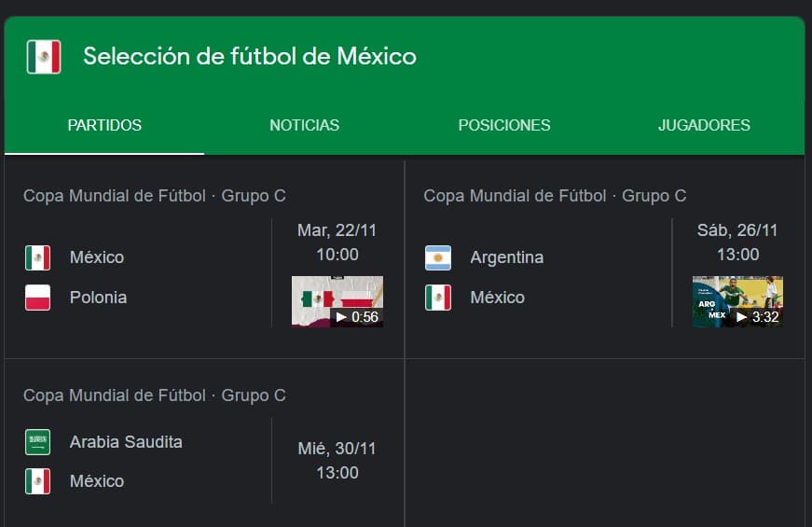812x527 pixels.
Task: Click the Saudi Arabia flag icon
Action: [x=37, y=442]
